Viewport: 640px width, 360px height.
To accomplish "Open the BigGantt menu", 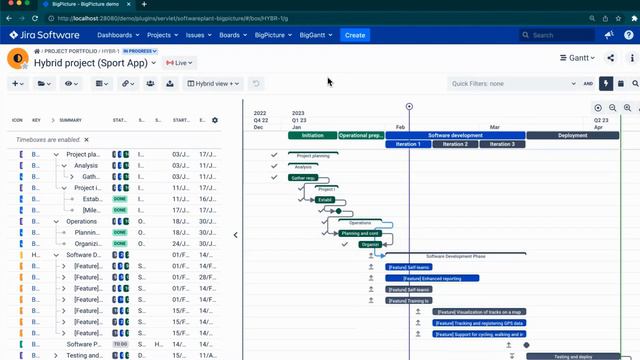I will click(x=316, y=35).
